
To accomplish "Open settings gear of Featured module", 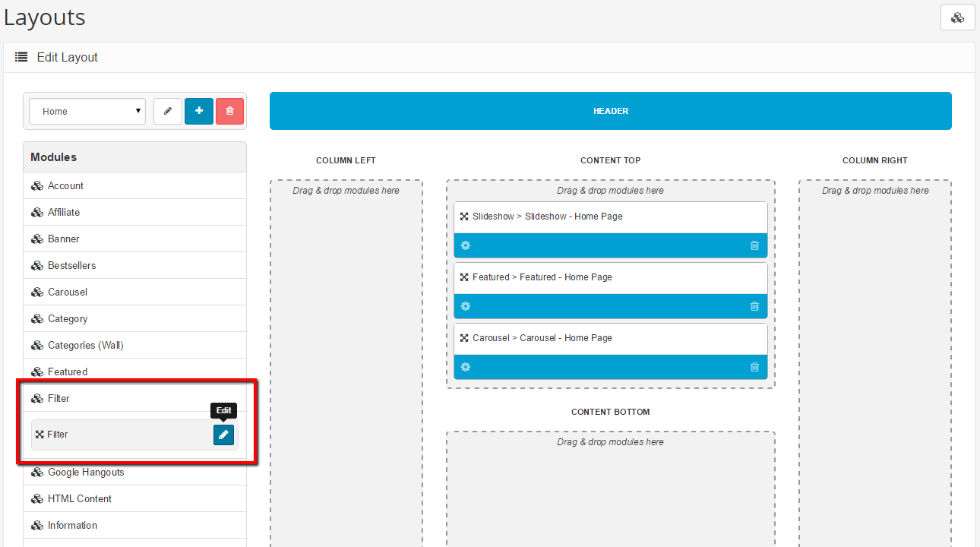I will (466, 306).
